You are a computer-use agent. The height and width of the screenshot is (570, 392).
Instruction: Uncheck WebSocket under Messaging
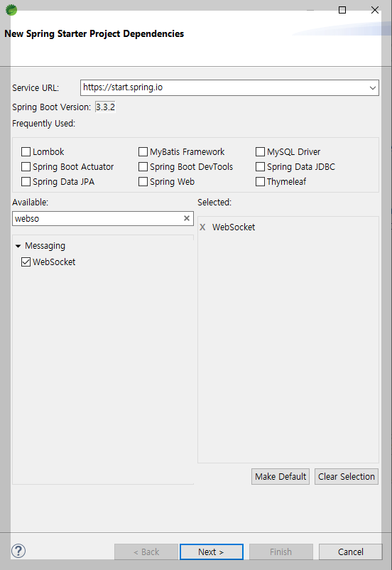click(26, 262)
